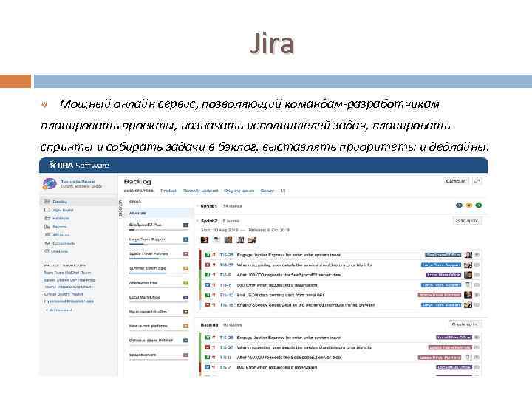Screen dimensions: 532x399
Task: Filter by last assignee avatar under Sprint 2 dates
Action: pos(252,240)
